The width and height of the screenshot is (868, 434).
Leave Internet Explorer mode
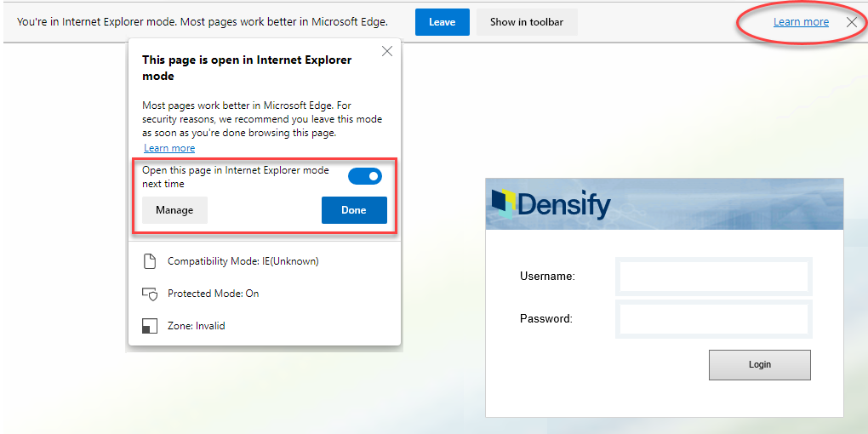(443, 22)
